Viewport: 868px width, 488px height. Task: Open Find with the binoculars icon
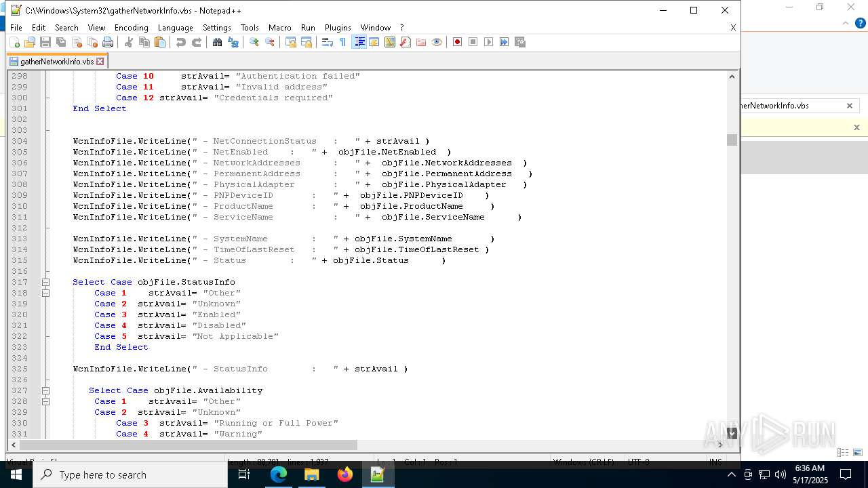[218, 42]
